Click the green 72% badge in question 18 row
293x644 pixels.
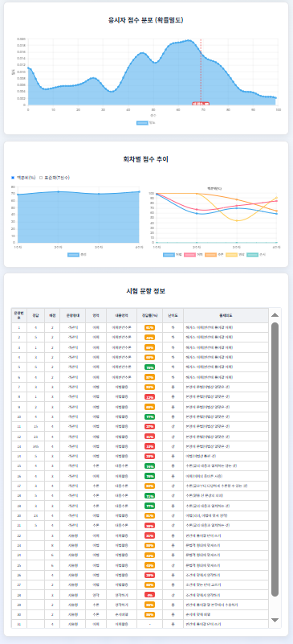[149, 496]
